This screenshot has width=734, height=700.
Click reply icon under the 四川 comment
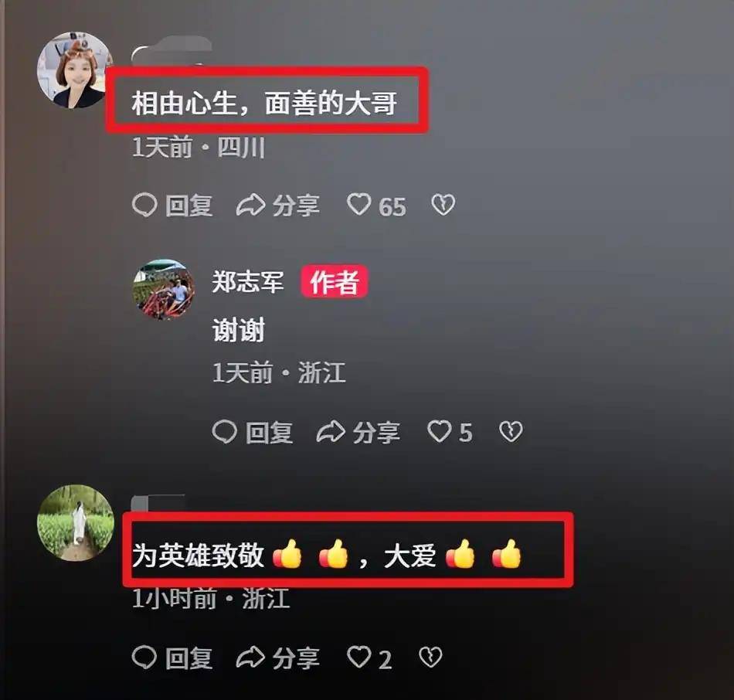point(172,206)
